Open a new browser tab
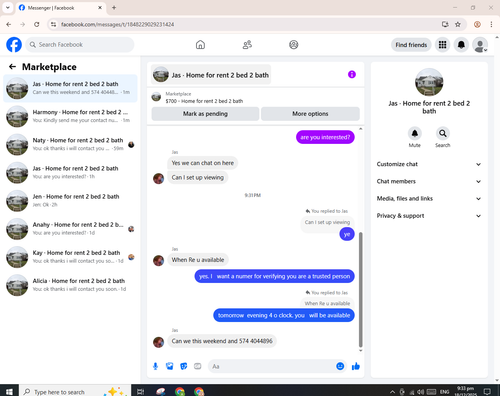 (114, 8)
